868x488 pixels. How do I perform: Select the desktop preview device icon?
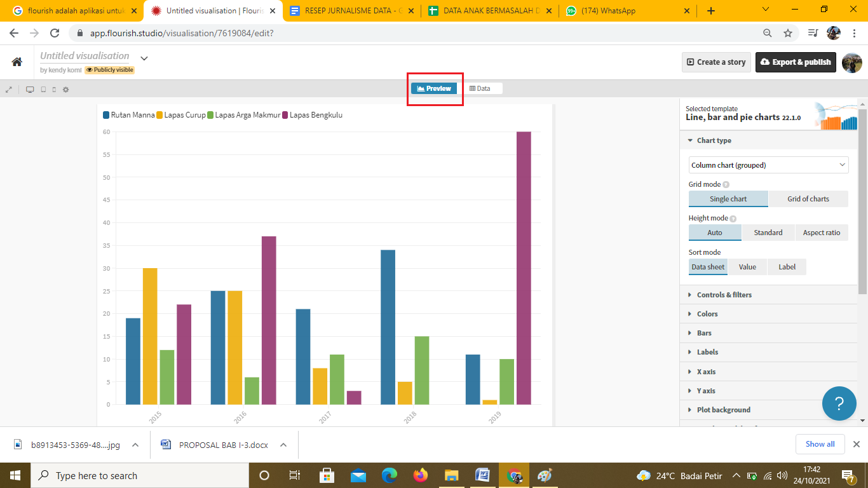30,90
